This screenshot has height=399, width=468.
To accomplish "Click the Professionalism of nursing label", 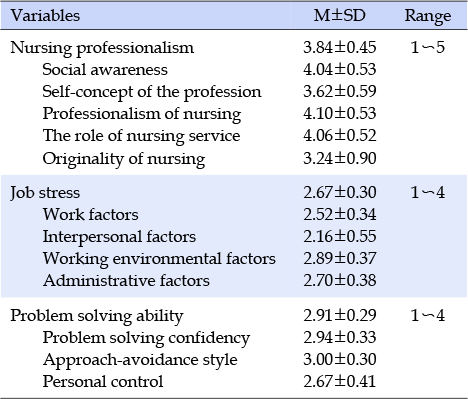I will click(142, 114).
